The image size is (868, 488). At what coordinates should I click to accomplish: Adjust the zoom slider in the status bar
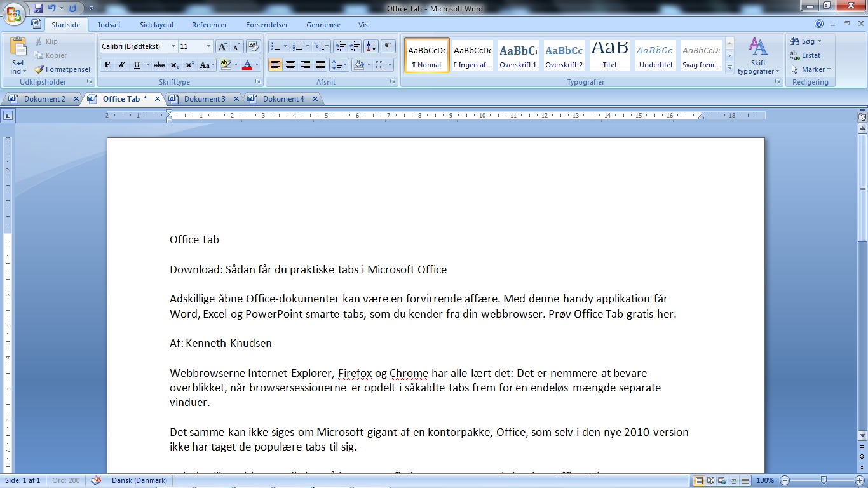822,481
